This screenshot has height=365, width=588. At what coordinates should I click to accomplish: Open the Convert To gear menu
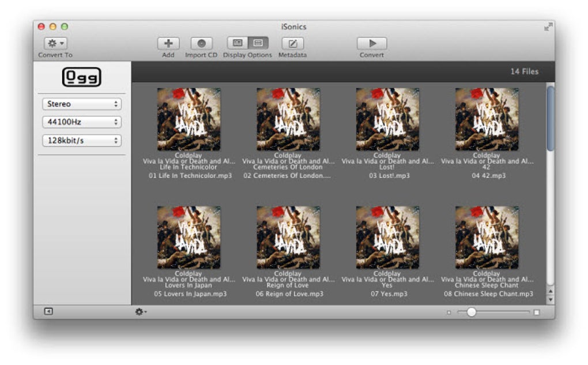pos(55,43)
